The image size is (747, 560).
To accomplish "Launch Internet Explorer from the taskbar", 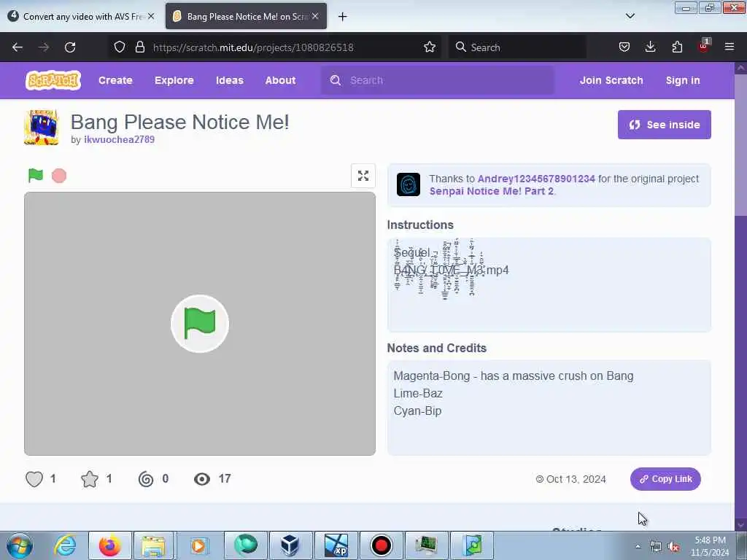I will [65, 545].
